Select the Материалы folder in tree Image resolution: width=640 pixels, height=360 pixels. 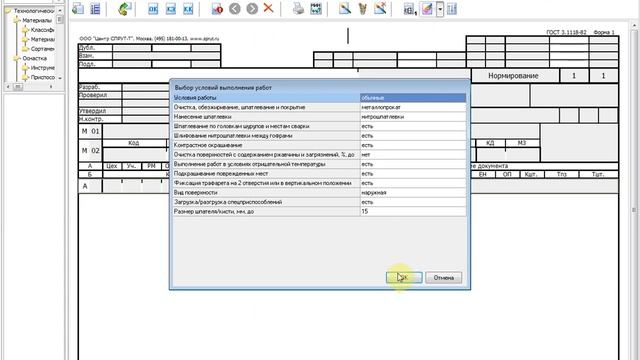point(37,20)
